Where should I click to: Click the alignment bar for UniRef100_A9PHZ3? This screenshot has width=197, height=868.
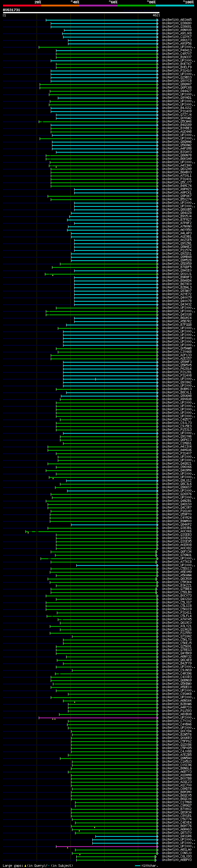click(x=116, y=189)
